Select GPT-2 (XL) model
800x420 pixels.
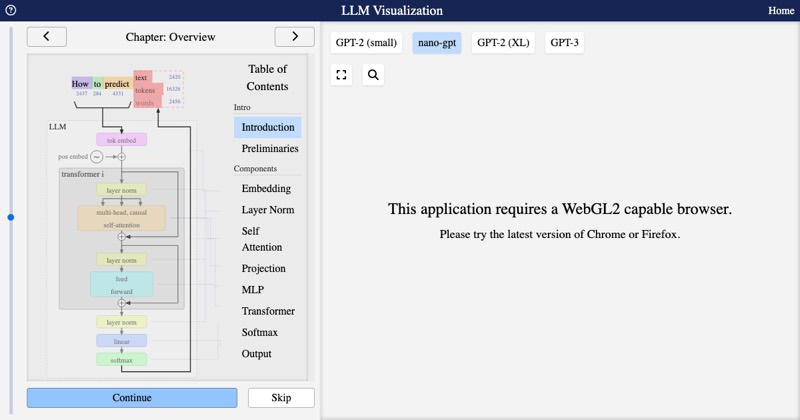[503, 43]
